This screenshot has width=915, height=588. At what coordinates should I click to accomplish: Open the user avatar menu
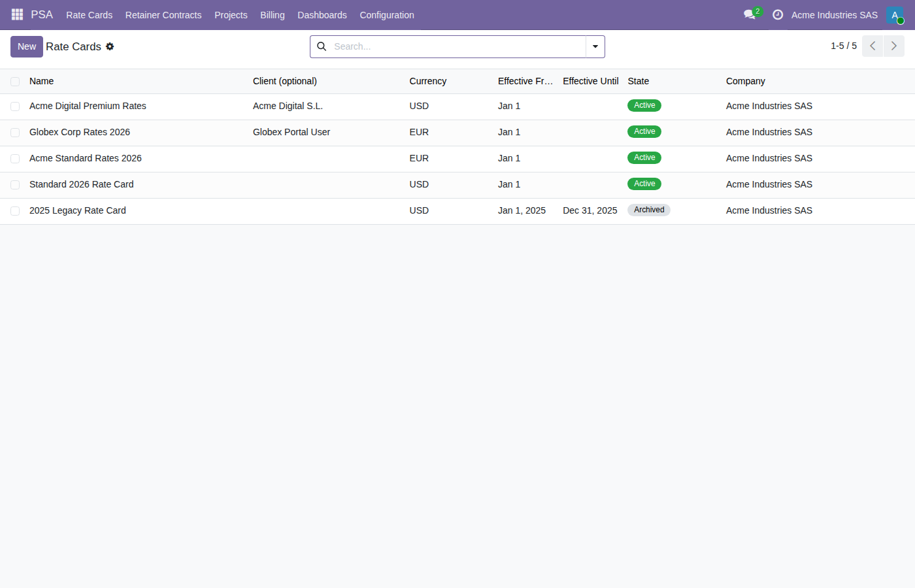[895, 14]
